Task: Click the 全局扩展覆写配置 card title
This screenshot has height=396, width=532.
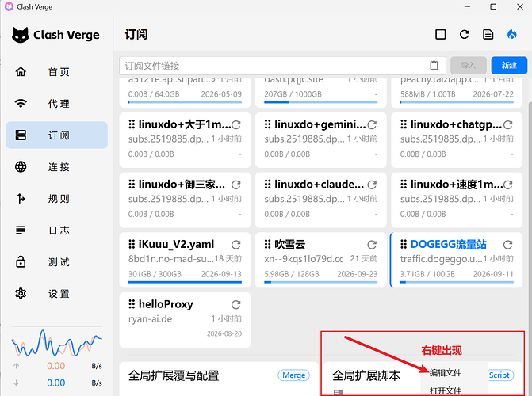Action: click(174, 375)
